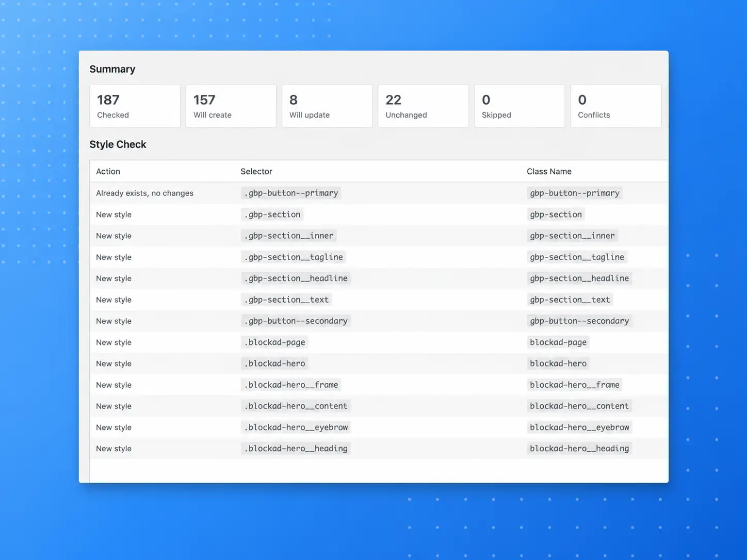Click the .blockad-page selector

(274, 342)
